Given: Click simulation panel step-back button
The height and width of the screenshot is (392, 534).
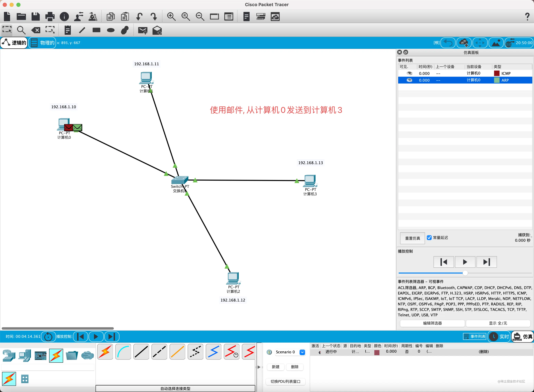Looking at the screenshot, I should (444, 262).
